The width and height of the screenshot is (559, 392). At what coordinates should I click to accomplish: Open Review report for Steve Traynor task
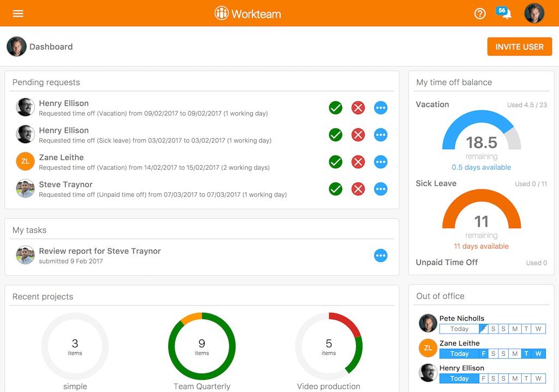100,251
